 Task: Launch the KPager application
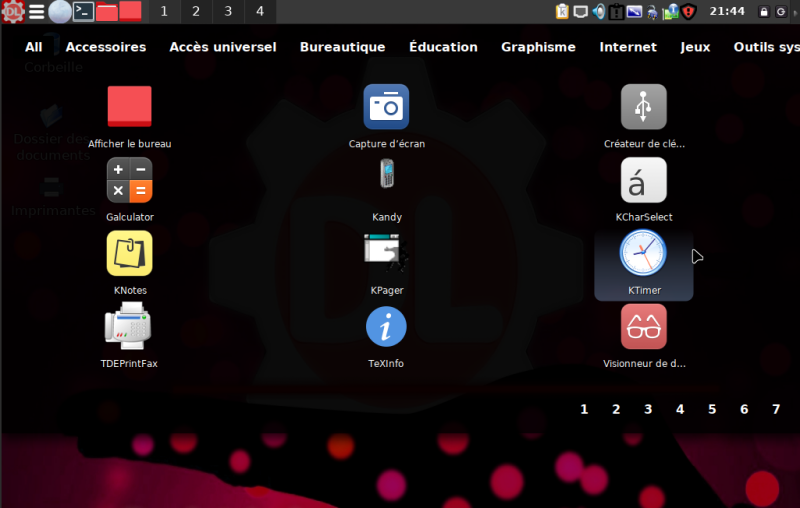coord(386,254)
